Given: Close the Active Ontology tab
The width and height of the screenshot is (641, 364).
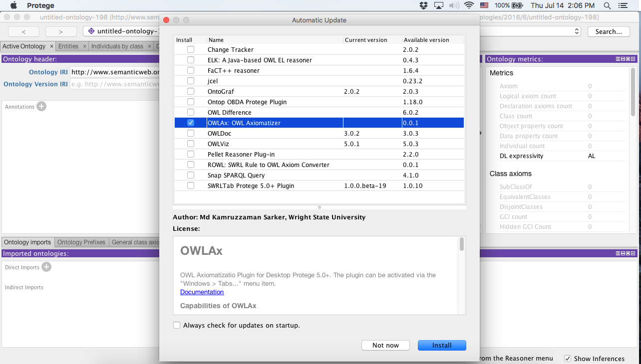Looking at the screenshot, I should (x=51, y=46).
